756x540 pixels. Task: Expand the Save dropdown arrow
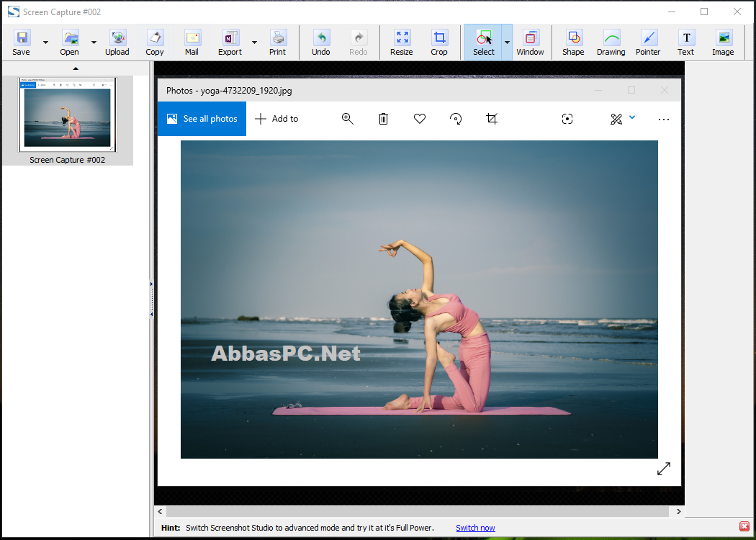46,42
